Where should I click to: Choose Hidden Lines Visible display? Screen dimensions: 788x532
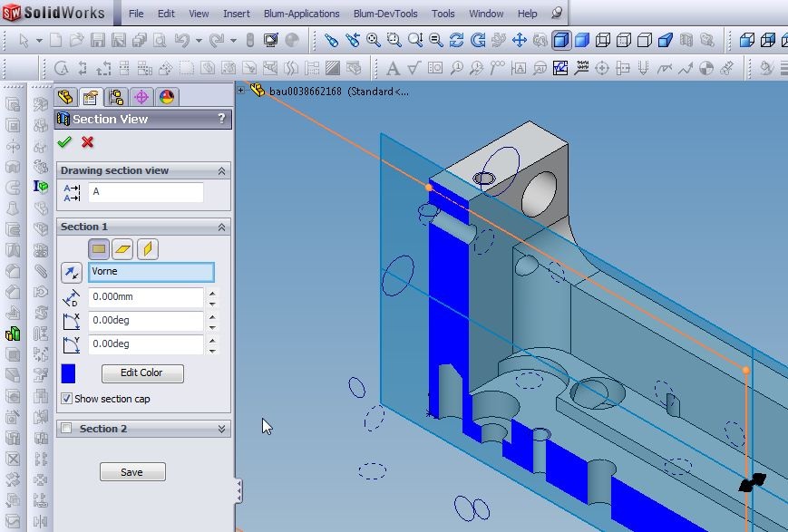pos(624,40)
